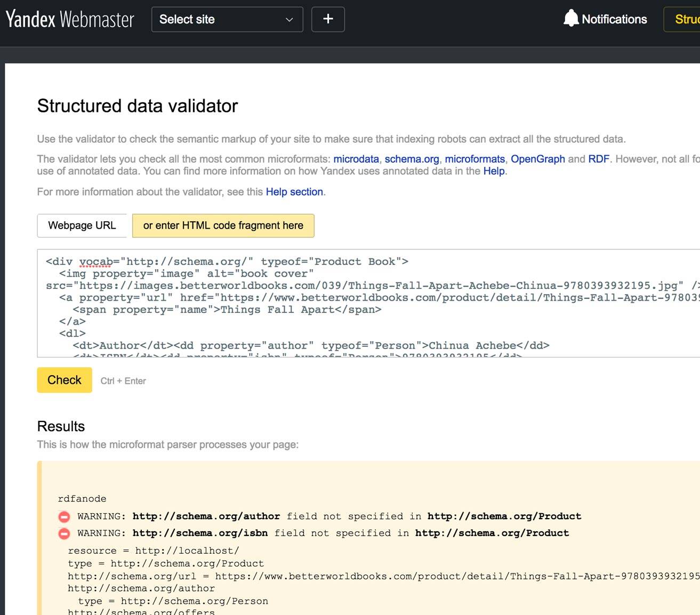The height and width of the screenshot is (615, 700).
Task: Open the Help section link
Action: coord(294,192)
